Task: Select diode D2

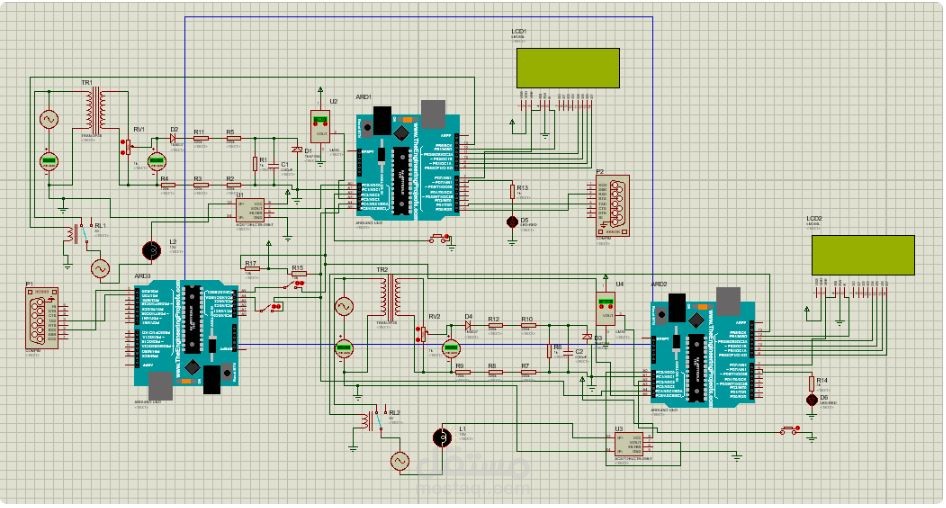Action: (174, 138)
